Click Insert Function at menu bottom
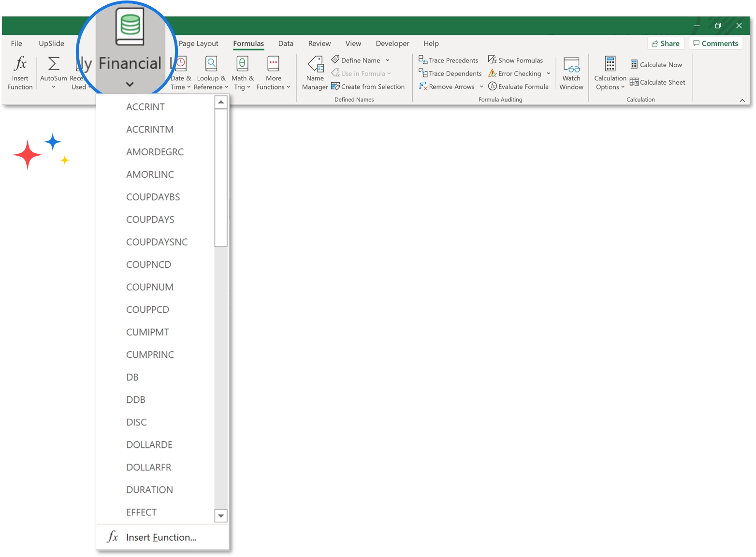 coord(160,537)
